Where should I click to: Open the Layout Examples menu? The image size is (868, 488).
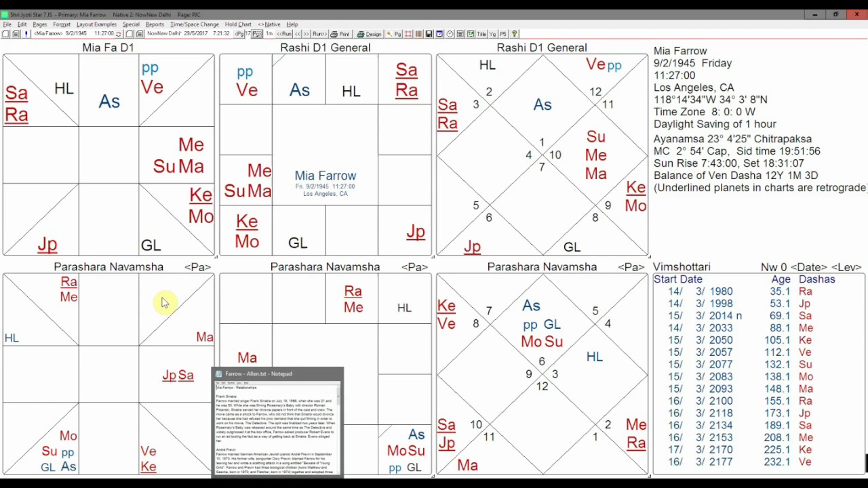pyautogui.click(x=96, y=24)
